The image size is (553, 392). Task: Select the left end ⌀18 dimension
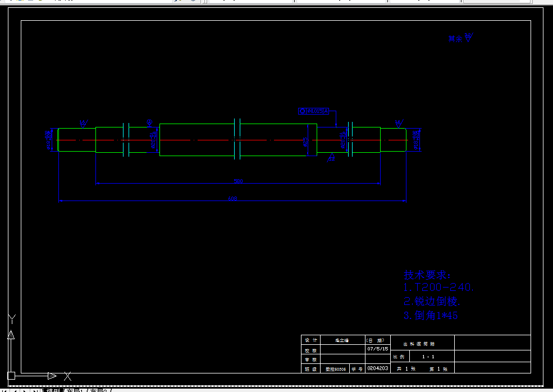click(49, 140)
